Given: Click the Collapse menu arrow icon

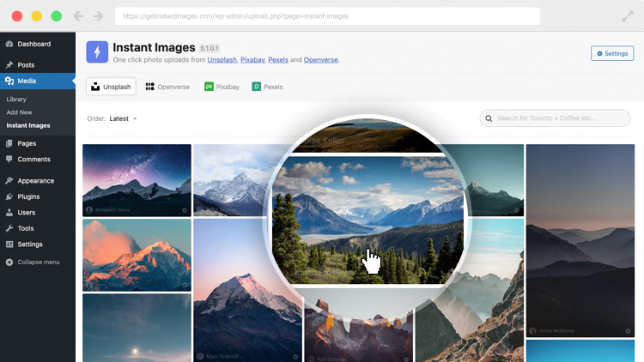Looking at the screenshot, I should (9, 262).
